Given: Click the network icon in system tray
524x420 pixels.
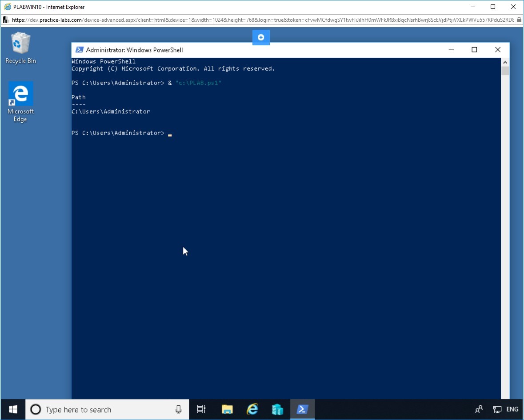Looking at the screenshot, I should coord(497,409).
